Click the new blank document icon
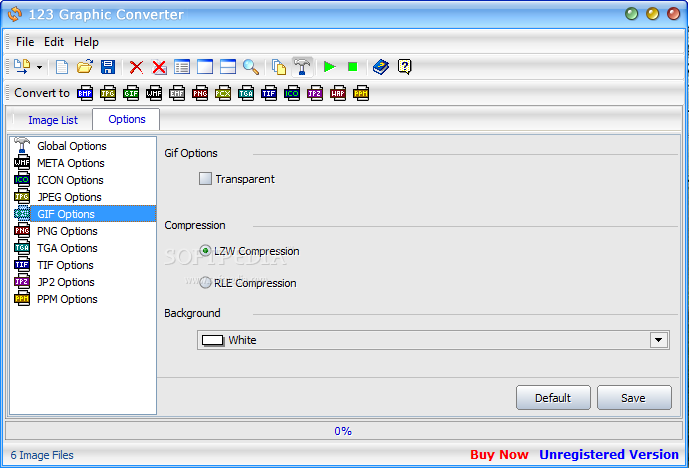 (x=62, y=67)
